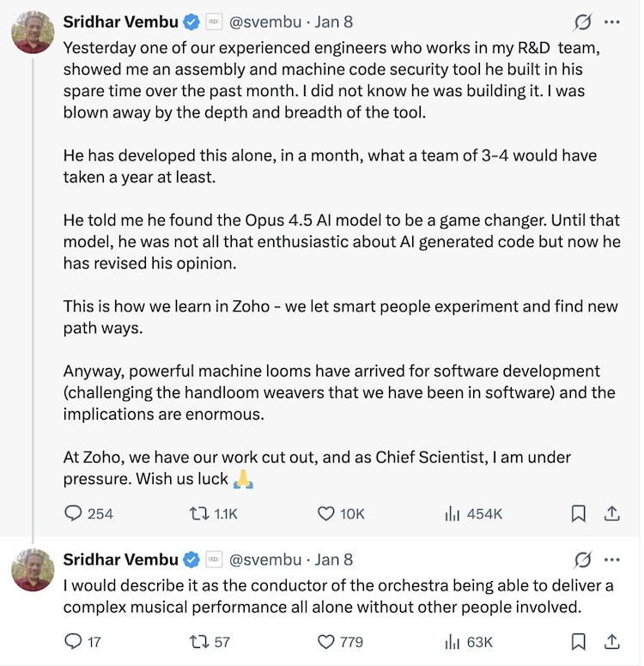Bookmark the orchestra conductor tweet
The height and width of the screenshot is (666, 644).
[579, 641]
